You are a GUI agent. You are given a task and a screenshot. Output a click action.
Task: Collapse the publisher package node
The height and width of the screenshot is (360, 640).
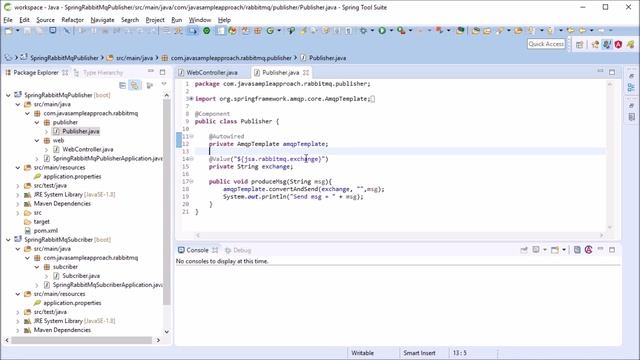click(37, 122)
